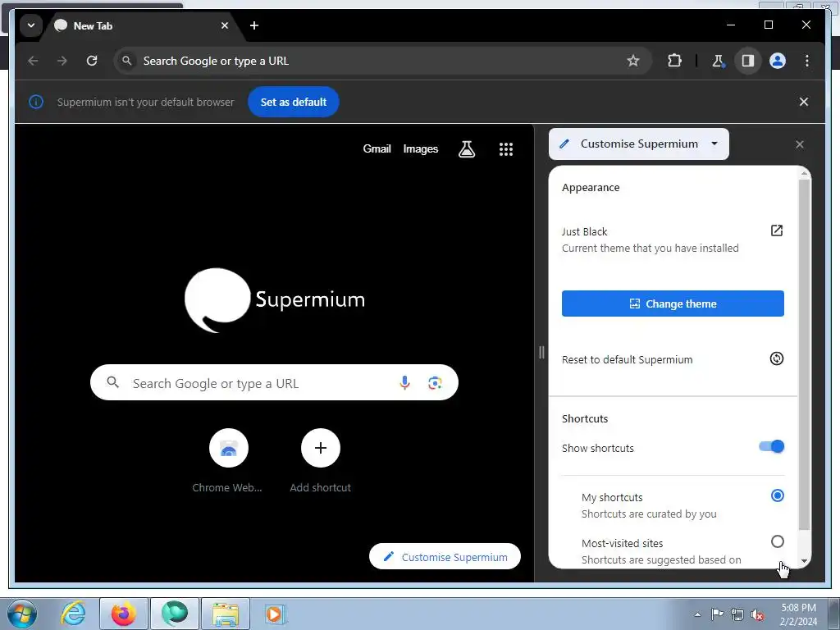The height and width of the screenshot is (630, 840).
Task: Open File Explorer from taskbar
Action: coord(226,614)
